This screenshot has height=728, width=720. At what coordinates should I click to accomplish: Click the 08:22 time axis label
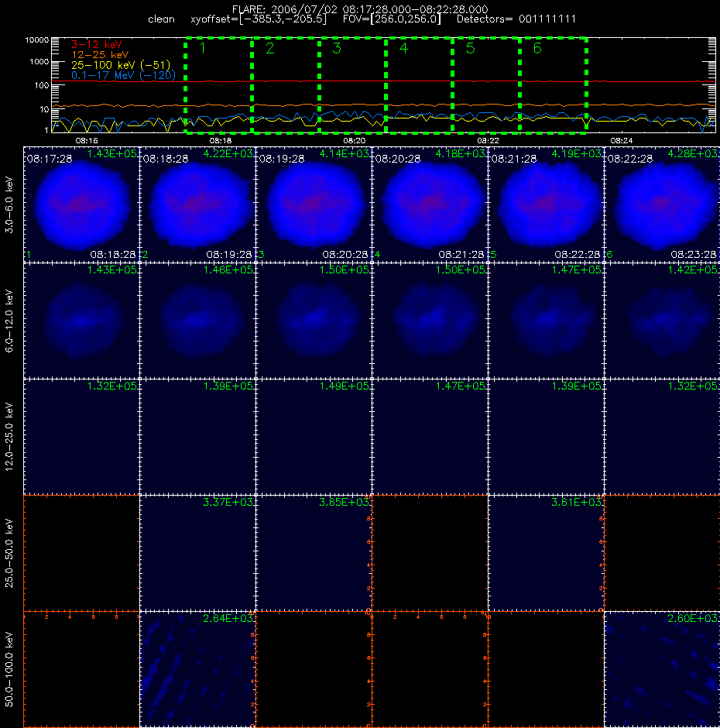point(488,140)
